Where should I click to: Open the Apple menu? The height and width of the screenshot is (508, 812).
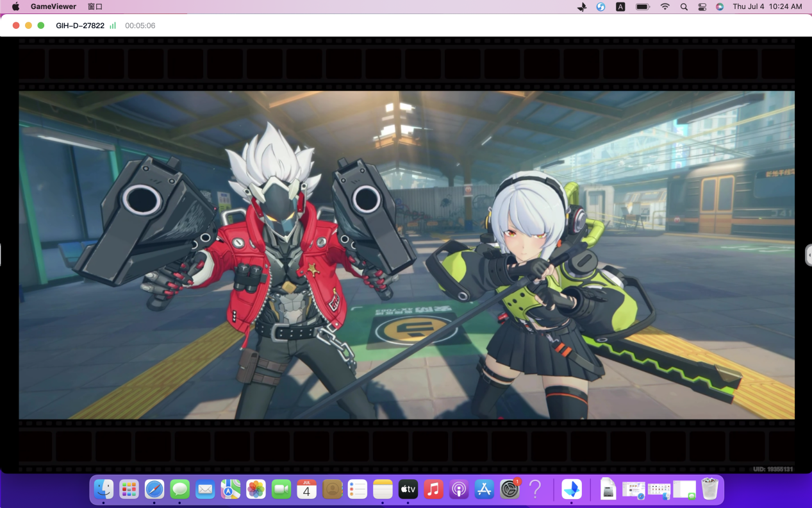16,6
